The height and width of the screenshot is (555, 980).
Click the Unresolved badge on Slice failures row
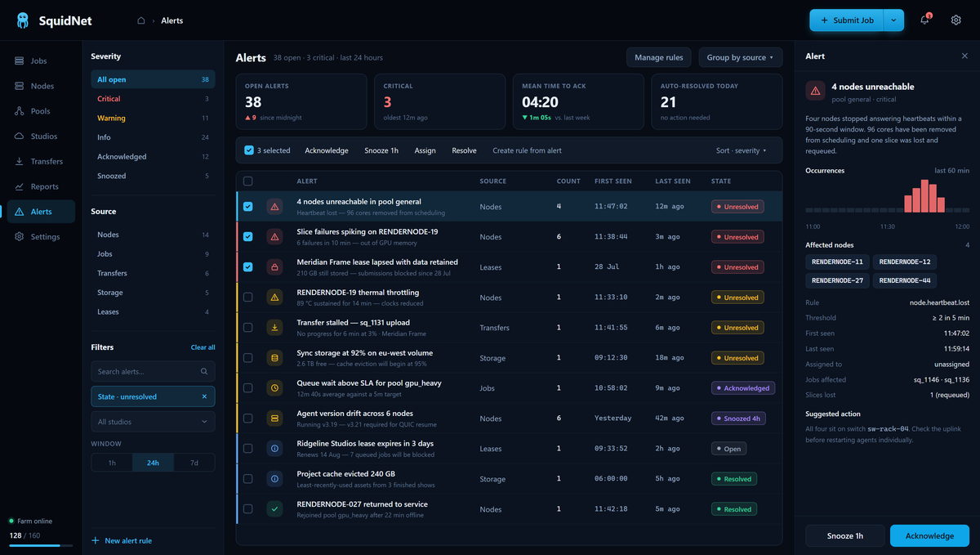click(x=737, y=237)
